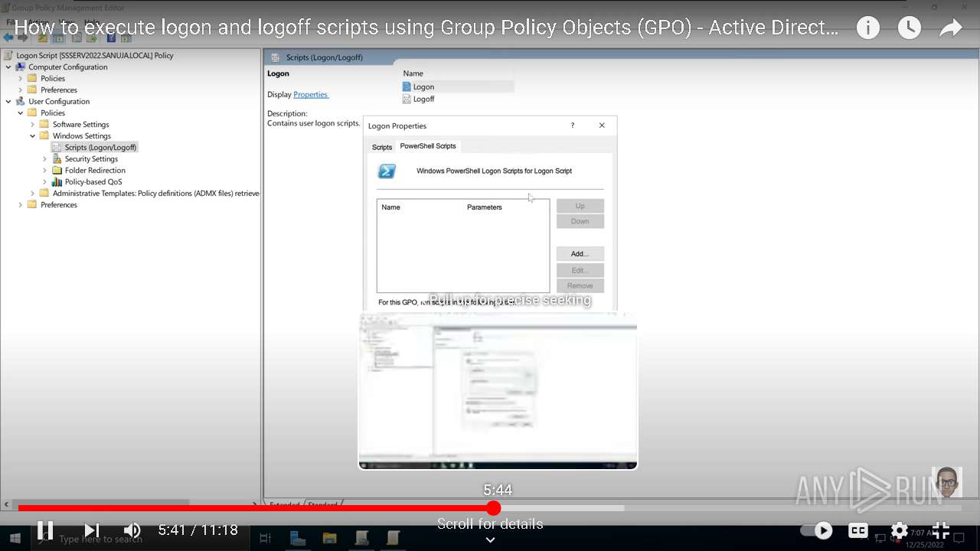Click the PowerShell logo icon
The width and height of the screenshot is (980, 551).
click(387, 171)
